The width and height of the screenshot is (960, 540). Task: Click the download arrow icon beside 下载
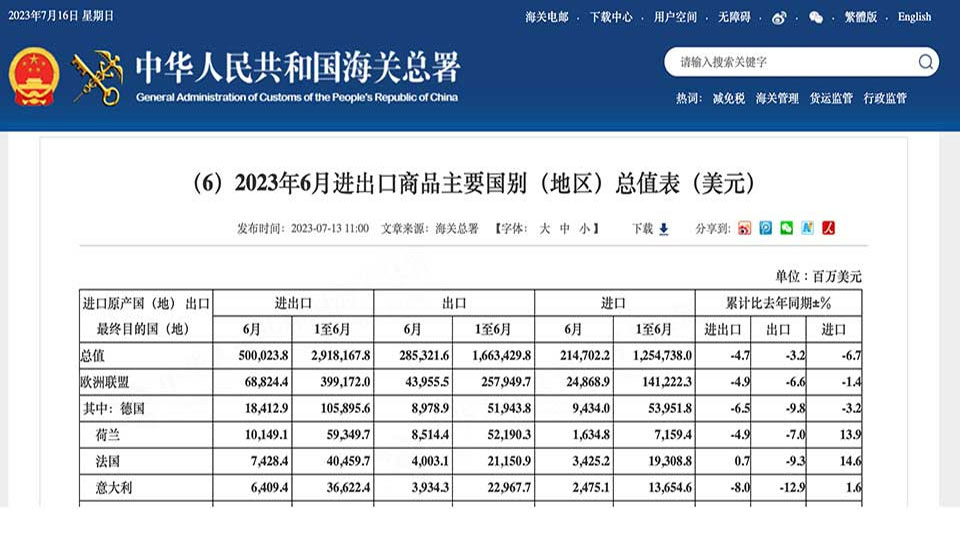(x=663, y=229)
